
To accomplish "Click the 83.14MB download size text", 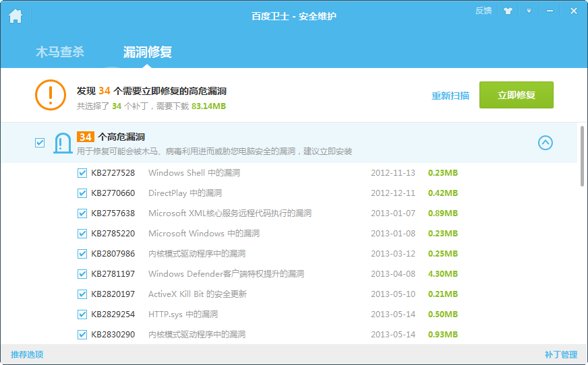I will (208, 106).
